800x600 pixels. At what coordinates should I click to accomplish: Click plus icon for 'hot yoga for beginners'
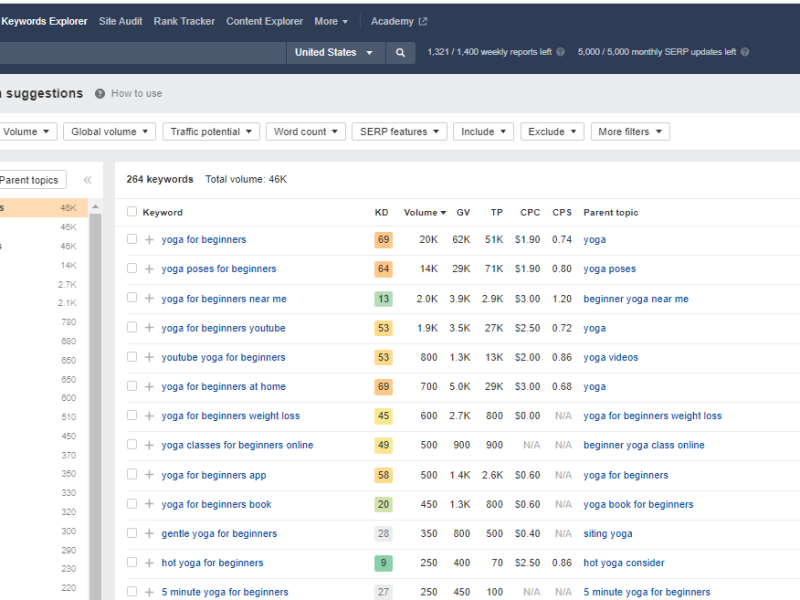click(149, 563)
